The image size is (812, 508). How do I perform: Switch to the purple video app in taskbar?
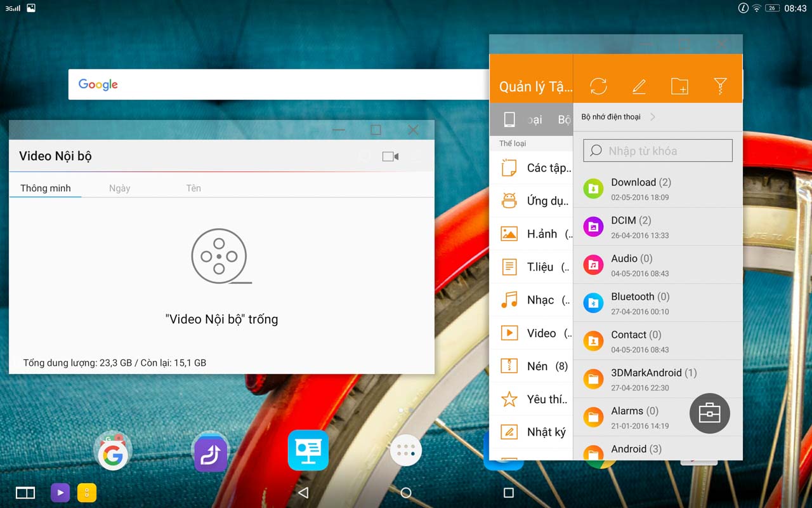60,492
